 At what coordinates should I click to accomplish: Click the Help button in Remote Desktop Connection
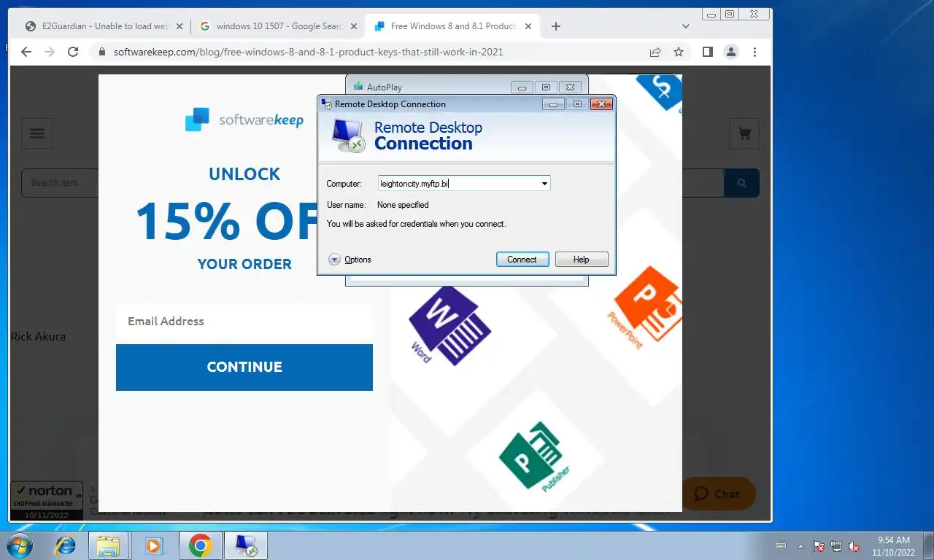coord(582,260)
